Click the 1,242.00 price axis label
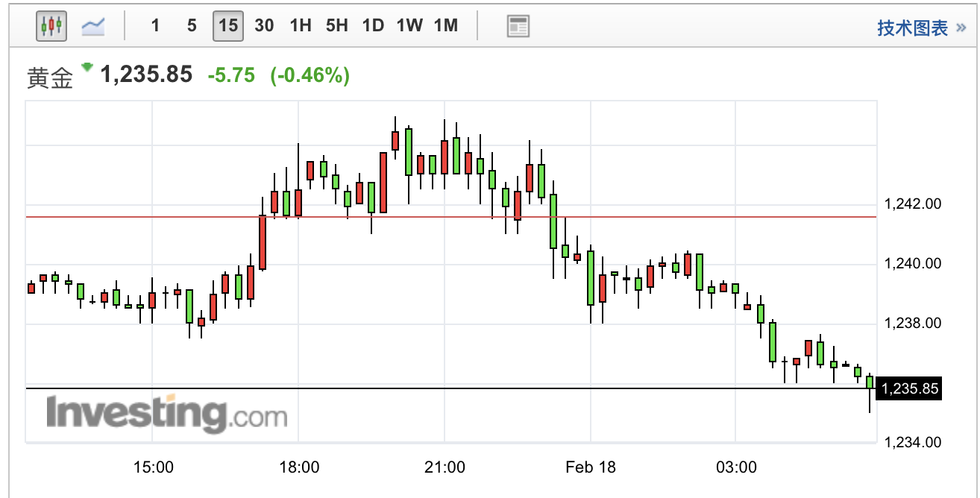Screen dimensions: 980x498 click(913, 204)
